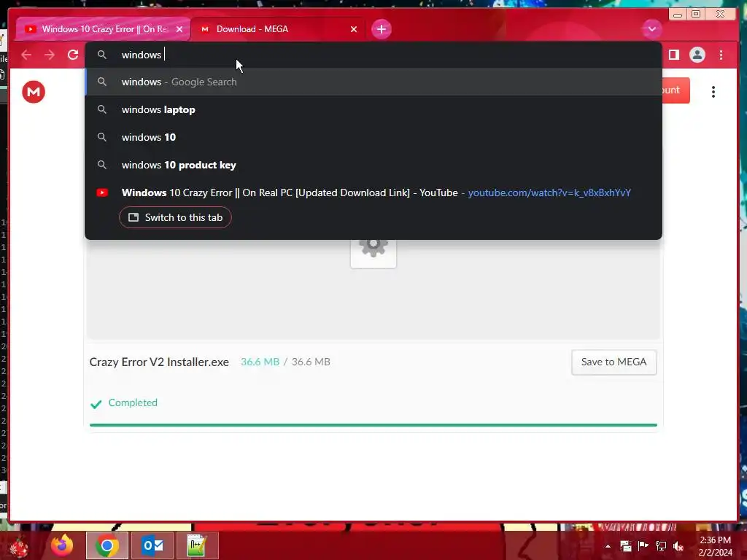Image resolution: width=747 pixels, height=560 pixels.
Task: Click the MEGA logo icon
Action: point(34,91)
